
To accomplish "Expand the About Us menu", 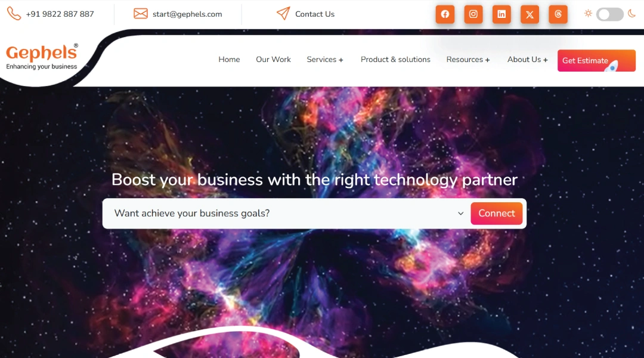I will [527, 60].
